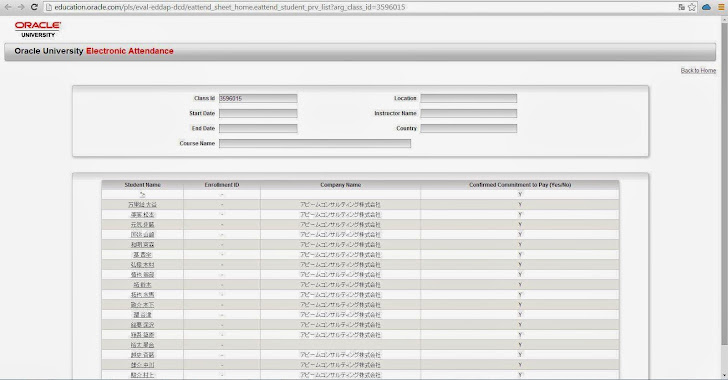Open the translate page icon in the address bar

(681, 7)
